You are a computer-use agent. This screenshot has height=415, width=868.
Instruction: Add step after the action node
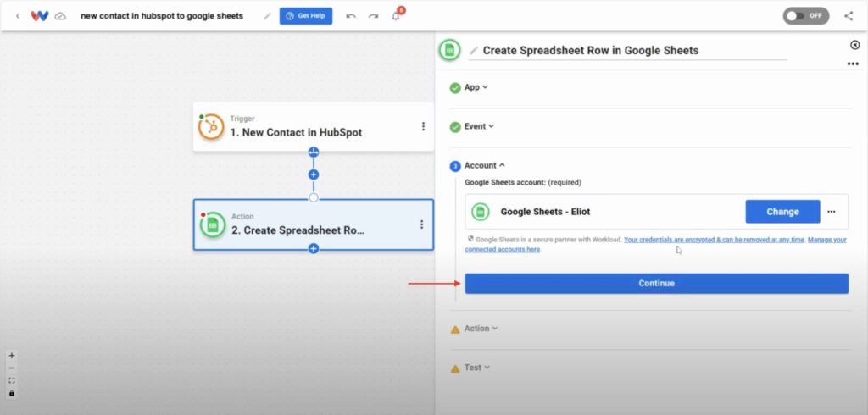pos(314,249)
